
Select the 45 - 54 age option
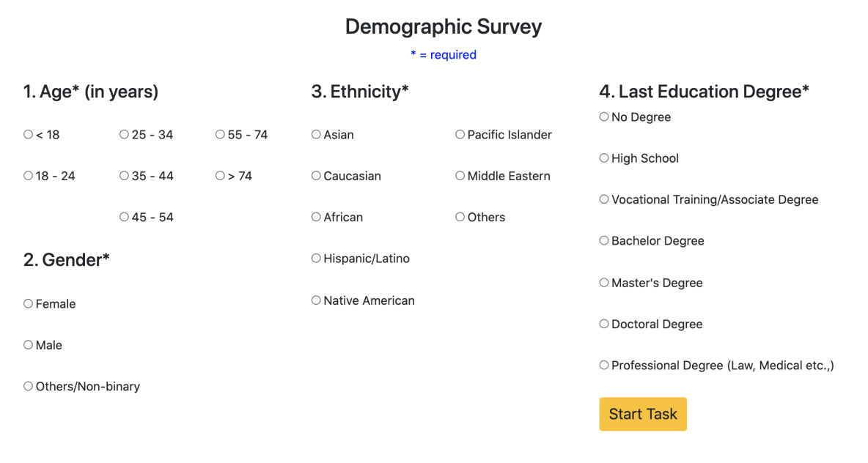pos(124,217)
